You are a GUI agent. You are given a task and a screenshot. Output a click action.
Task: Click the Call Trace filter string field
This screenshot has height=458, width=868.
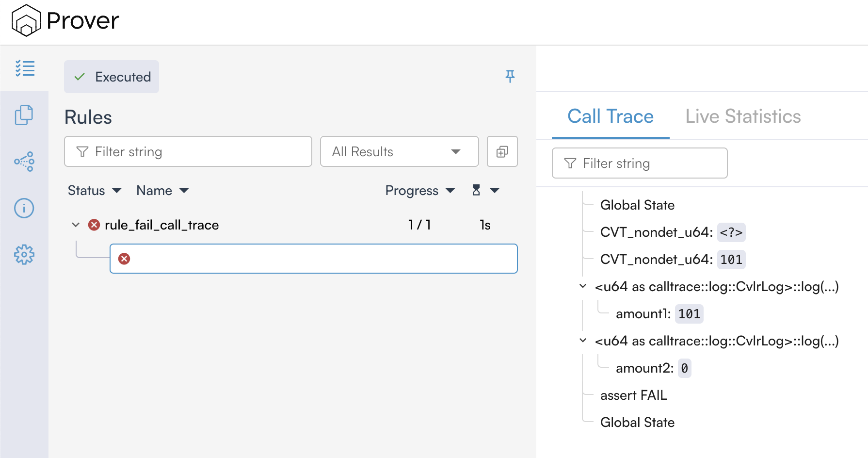(639, 163)
